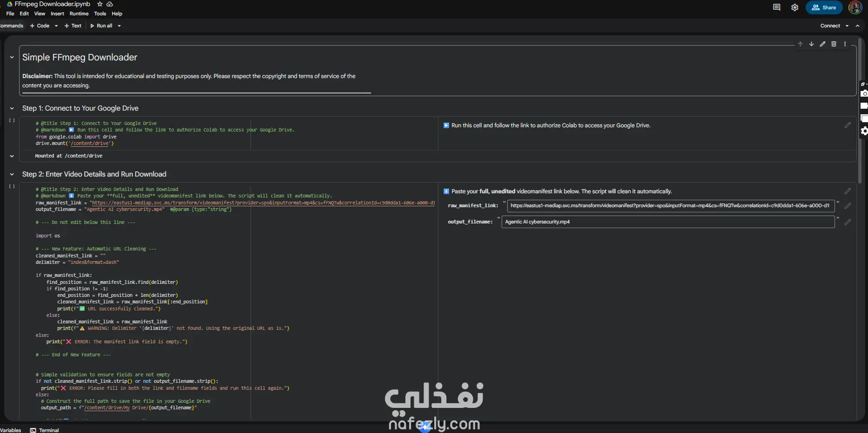Viewport: 868px width, 433px height.
Task: Edit the Simple FFmpeg Downloader cell
Action: (x=822, y=44)
